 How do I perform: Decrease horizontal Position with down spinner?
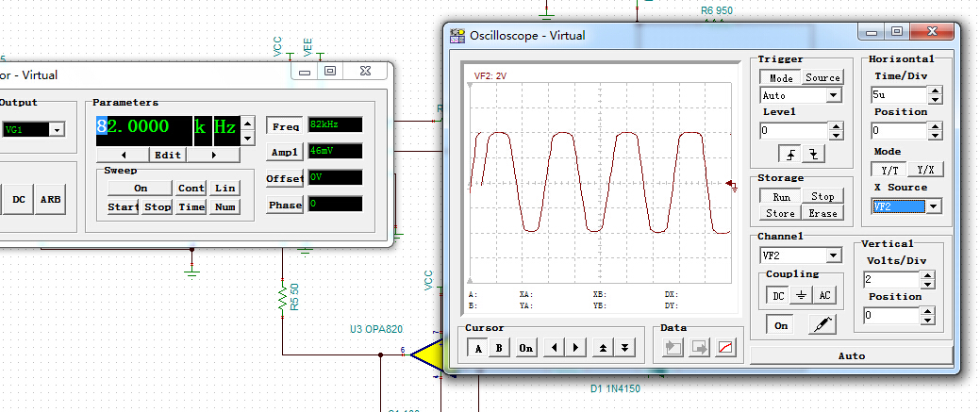pos(935,135)
